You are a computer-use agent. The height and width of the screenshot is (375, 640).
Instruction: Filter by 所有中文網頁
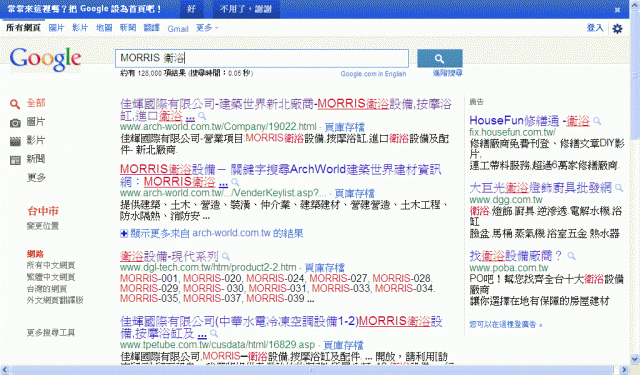(51, 265)
